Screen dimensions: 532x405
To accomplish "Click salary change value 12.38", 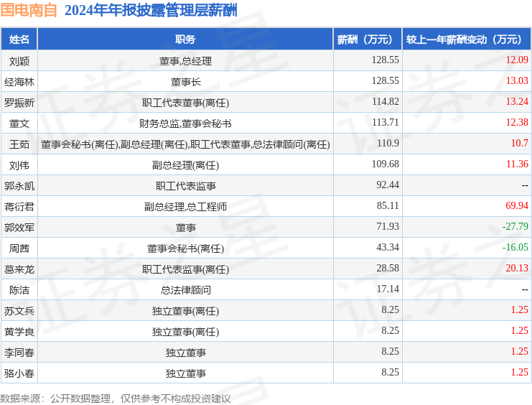I will pos(517,123).
